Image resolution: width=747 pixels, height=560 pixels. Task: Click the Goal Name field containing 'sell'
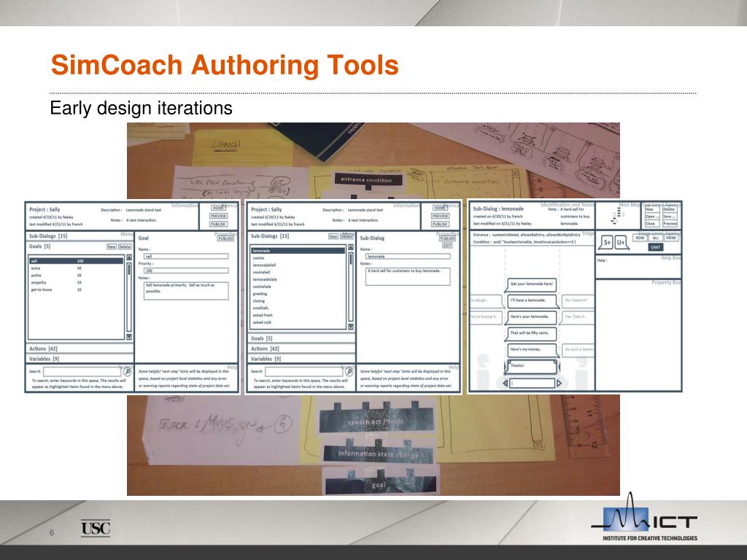[186, 256]
